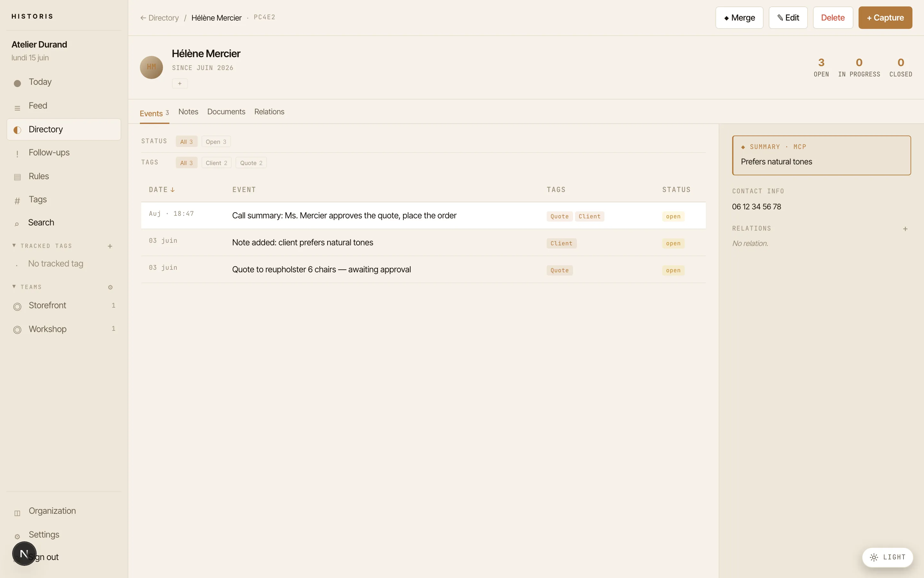Click the open status on Note added row

[x=673, y=243]
